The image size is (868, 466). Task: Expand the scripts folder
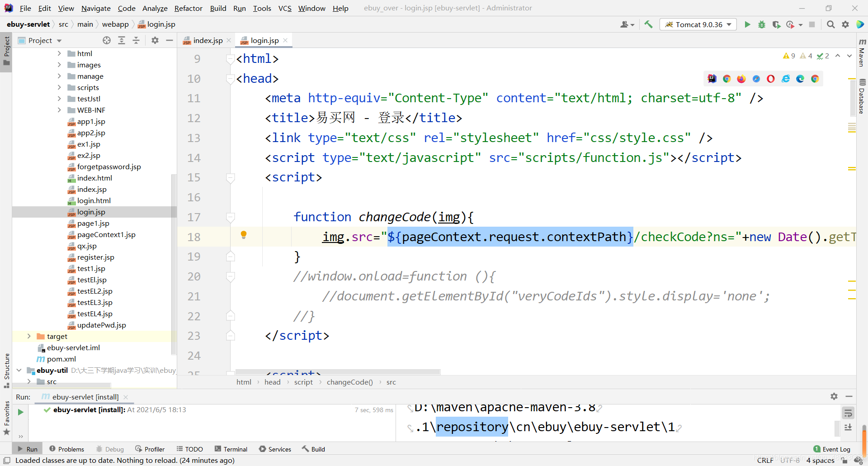59,87
